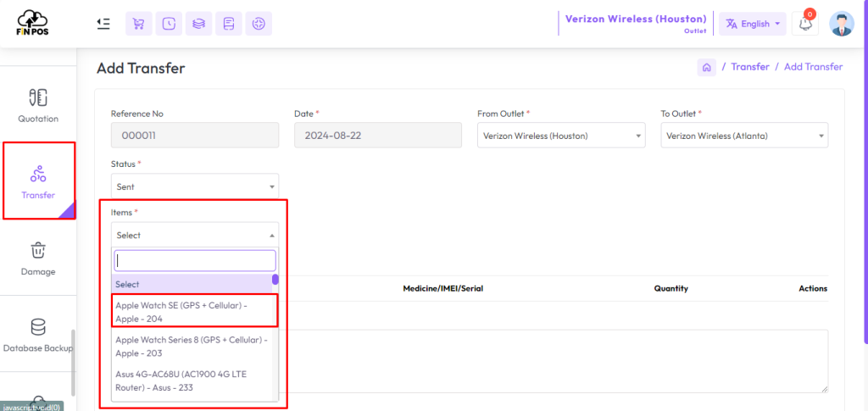
Task: Open Quotation in the sidebar
Action: point(38,105)
